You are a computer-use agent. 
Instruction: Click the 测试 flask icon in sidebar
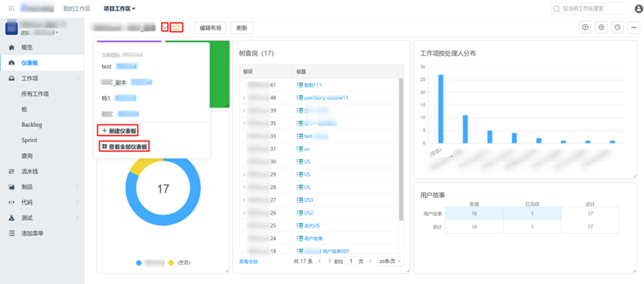click(11, 217)
